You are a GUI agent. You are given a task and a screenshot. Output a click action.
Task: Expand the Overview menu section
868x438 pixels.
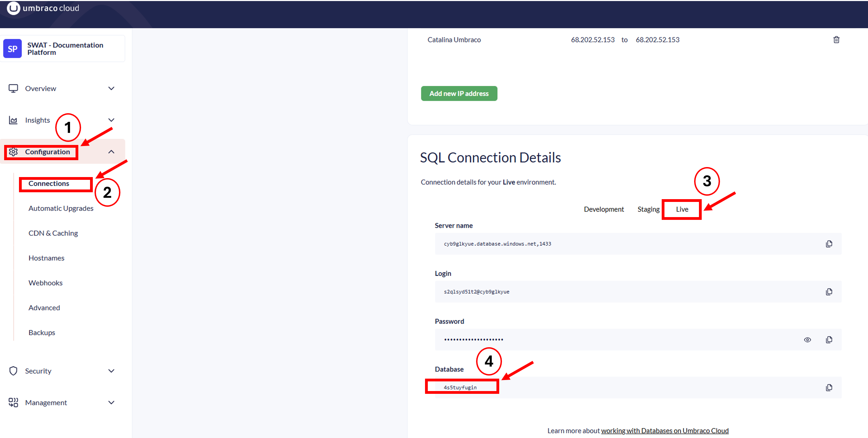(x=111, y=88)
